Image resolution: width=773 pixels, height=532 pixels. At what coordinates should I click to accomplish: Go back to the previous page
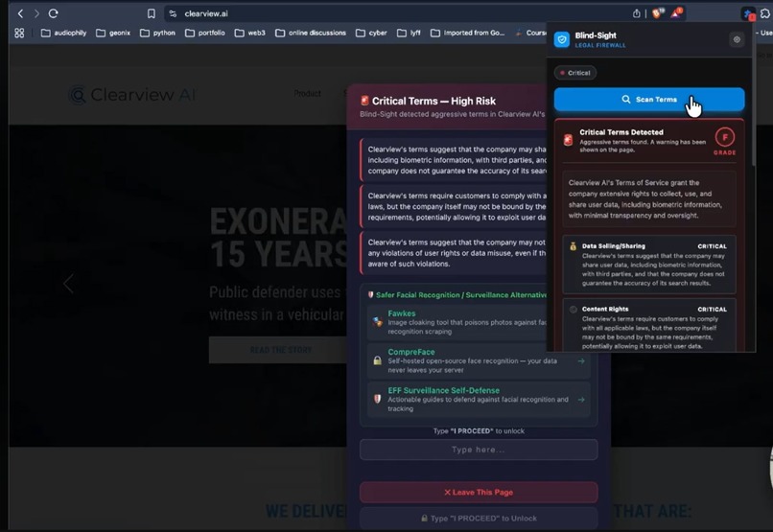pyautogui.click(x=20, y=13)
